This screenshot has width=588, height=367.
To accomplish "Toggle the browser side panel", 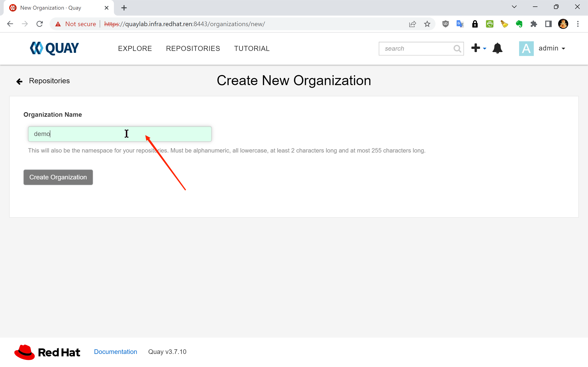I will click(x=548, y=24).
